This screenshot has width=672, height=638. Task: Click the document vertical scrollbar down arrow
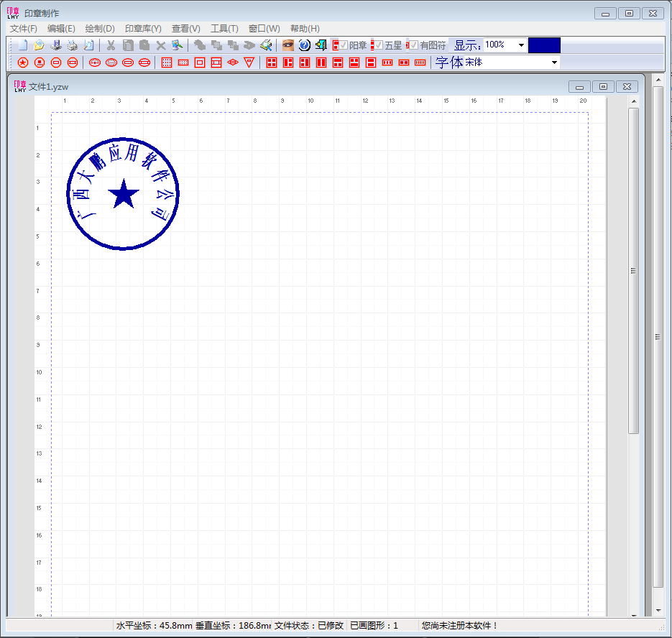click(x=633, y=615)
